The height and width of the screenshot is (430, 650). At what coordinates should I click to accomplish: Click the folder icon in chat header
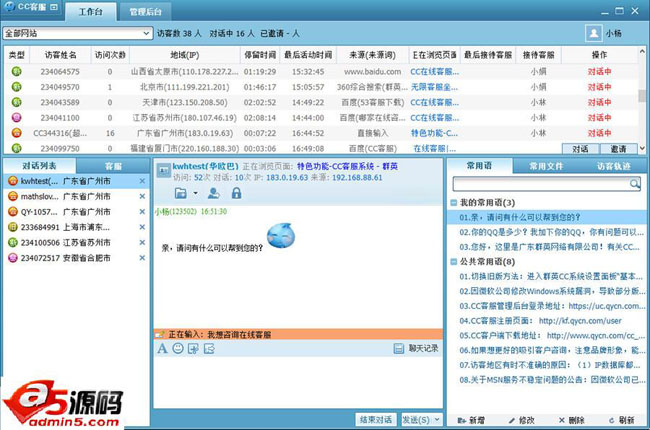[181, 193]
